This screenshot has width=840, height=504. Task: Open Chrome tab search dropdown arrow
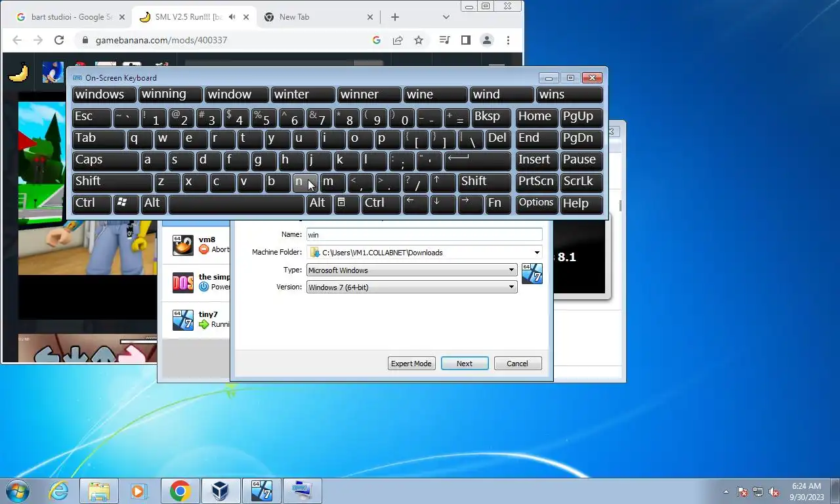(x=446, y=17)
